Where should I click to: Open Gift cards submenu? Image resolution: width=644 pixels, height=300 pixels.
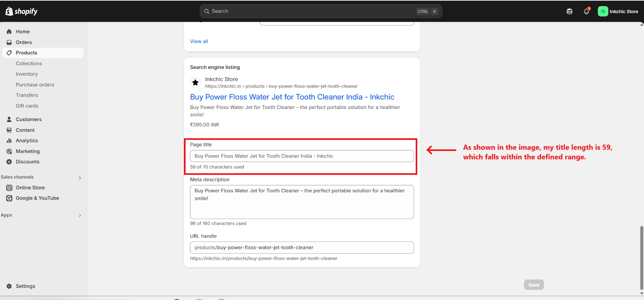[27, 106]
